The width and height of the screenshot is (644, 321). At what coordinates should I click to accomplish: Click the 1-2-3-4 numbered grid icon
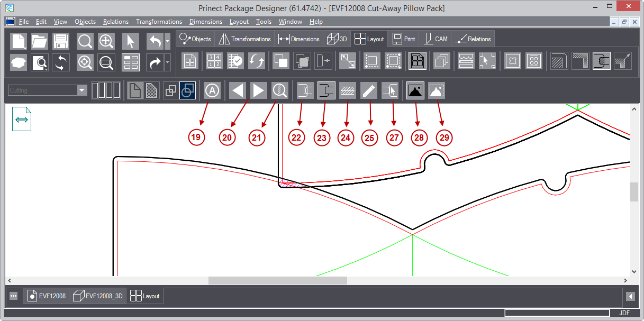tap(214, 61)
